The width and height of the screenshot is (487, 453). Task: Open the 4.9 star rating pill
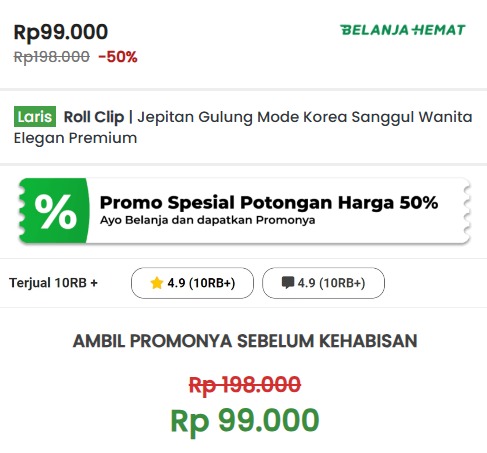192,283
